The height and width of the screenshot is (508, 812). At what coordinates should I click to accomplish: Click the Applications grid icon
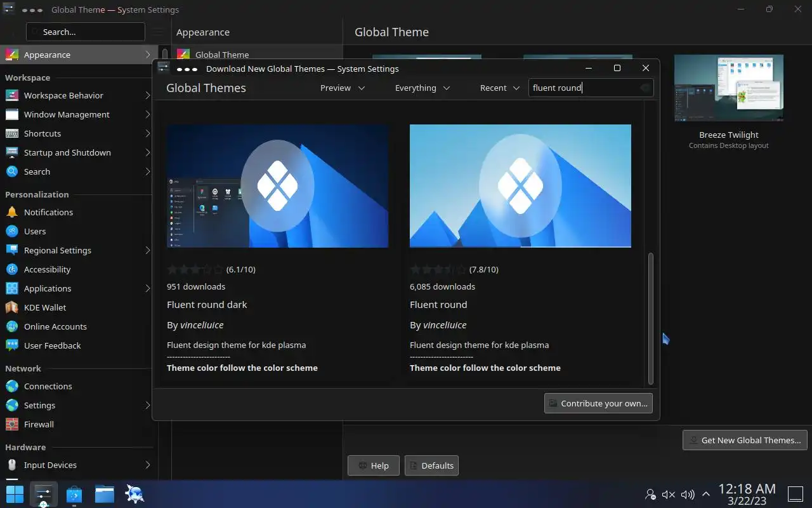[x=12, y=288]
